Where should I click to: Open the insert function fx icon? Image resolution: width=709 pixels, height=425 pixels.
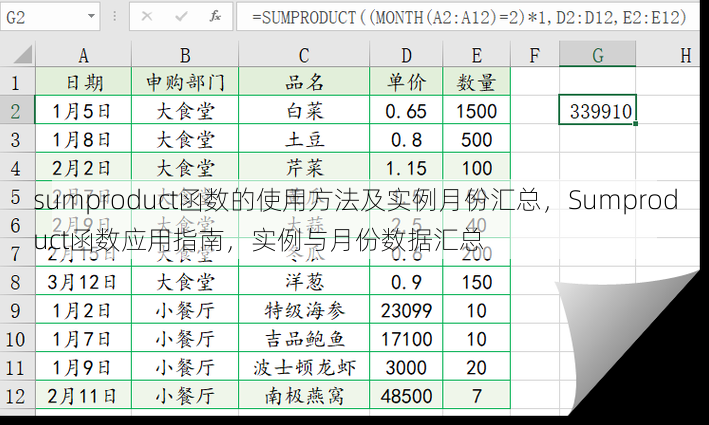point(215,17)
